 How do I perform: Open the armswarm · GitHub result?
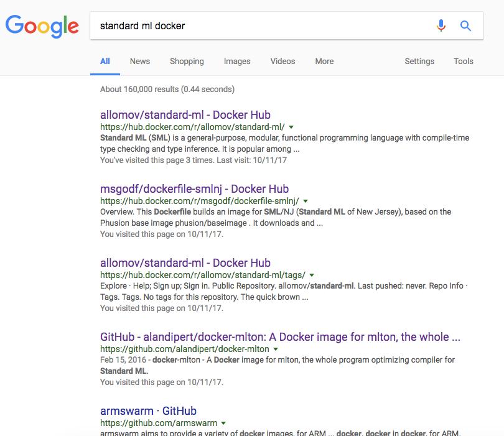pos(148,410)
